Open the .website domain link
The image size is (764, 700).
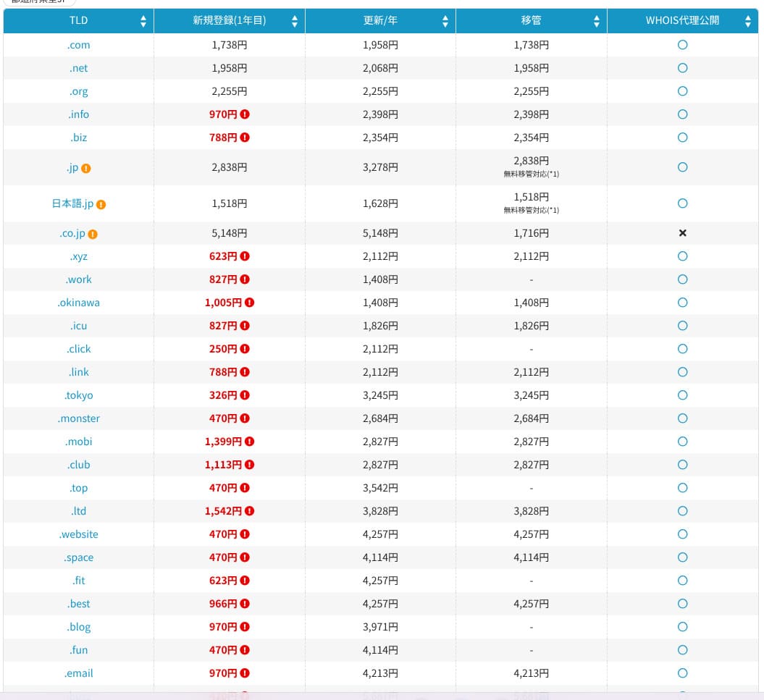click(79, 534)
